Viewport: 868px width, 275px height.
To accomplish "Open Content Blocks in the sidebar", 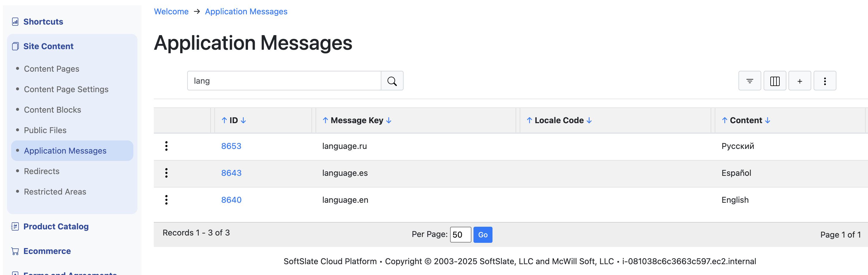I will coord(52,110).
